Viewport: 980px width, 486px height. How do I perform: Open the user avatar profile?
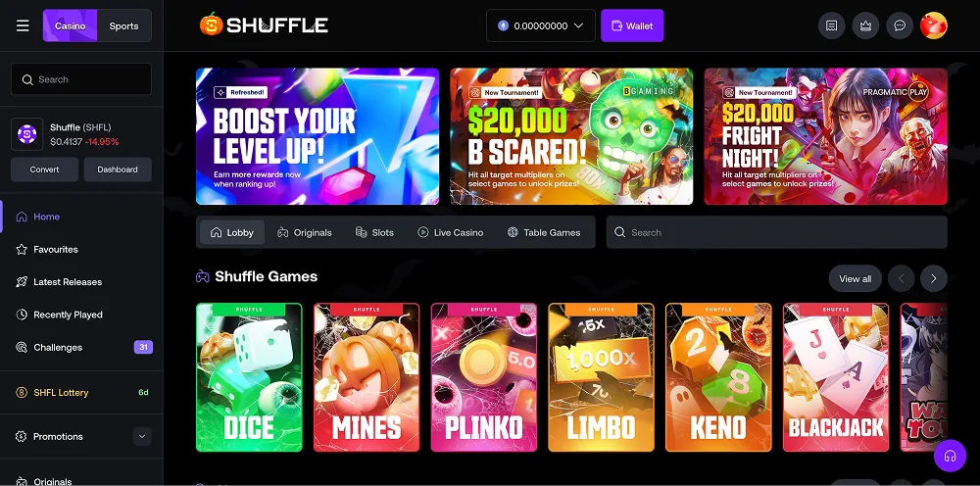[x=934, y=25]
